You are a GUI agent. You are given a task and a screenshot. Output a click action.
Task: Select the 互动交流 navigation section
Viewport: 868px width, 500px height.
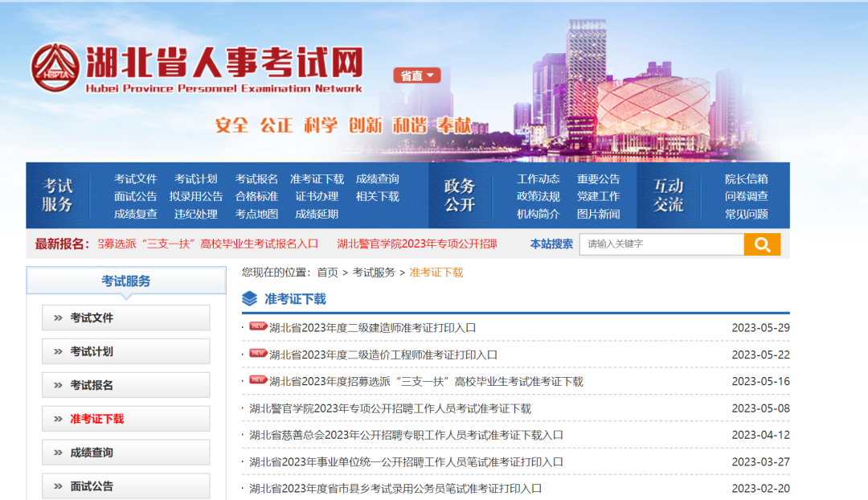[670, 196]
